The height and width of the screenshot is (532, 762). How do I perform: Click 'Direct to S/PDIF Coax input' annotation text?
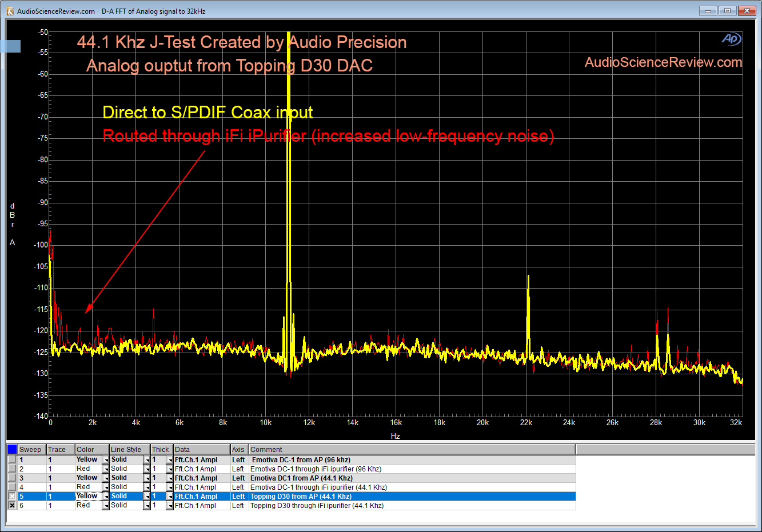pyautogui.click(x=208, y=113)
